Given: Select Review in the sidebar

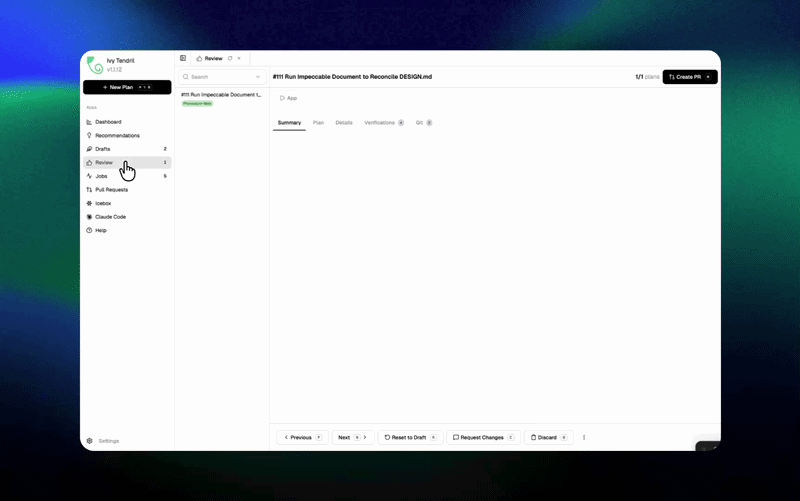Looking at the screenshot, I should pos(127,163).
